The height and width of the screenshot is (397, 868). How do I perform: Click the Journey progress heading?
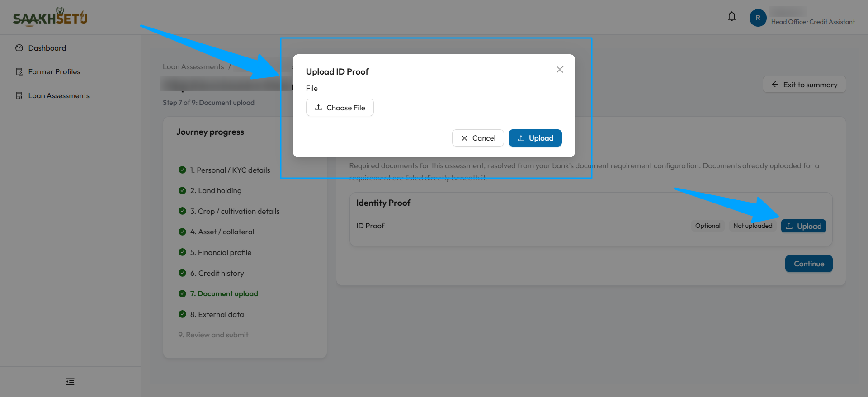point(210,132)
